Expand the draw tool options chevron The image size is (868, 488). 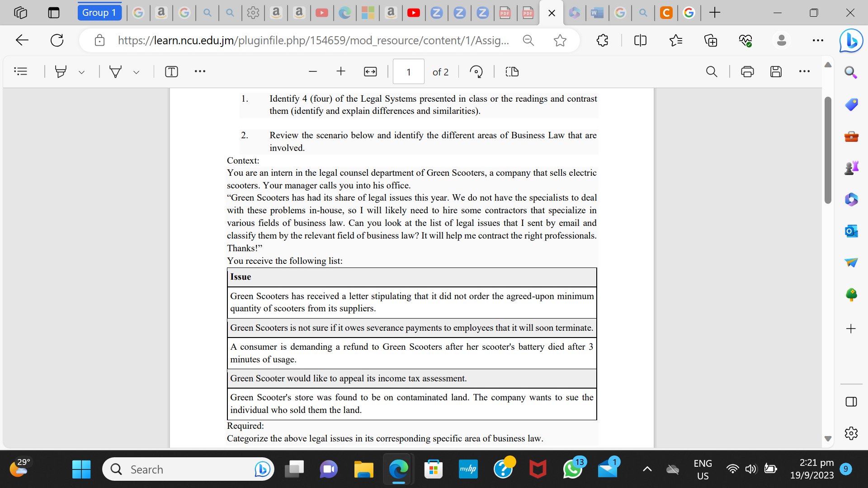click(136, 71)
